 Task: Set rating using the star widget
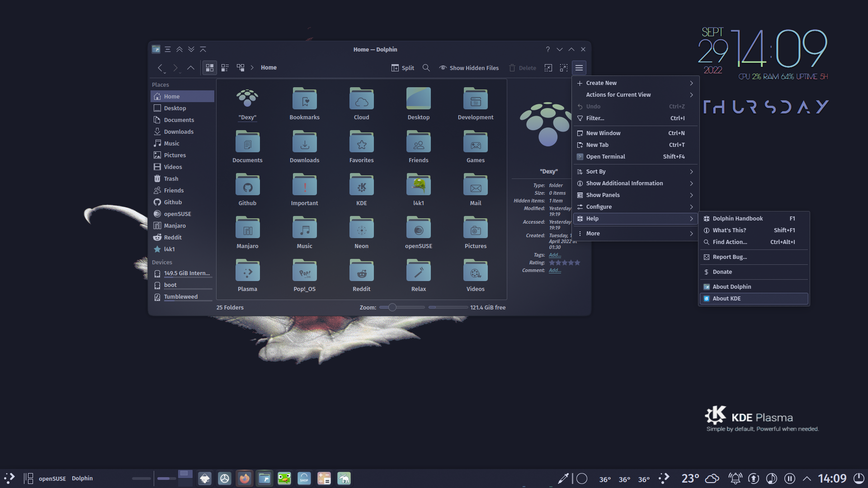click(564, 263)
